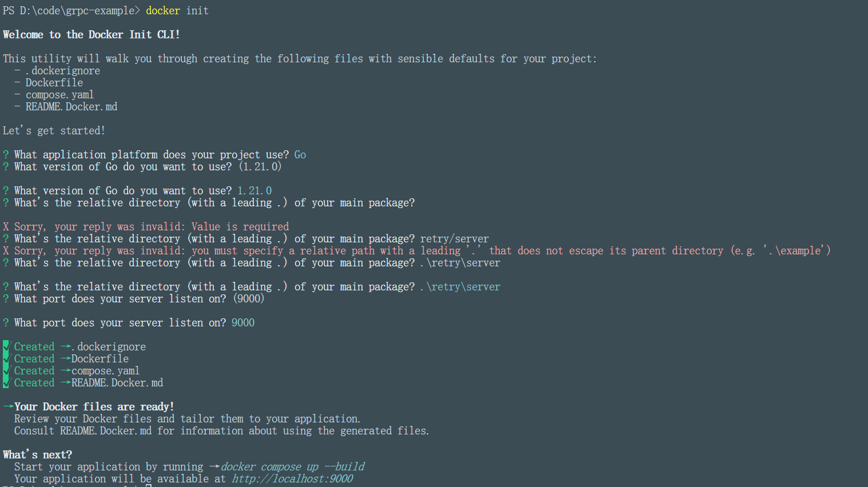Viewport: 868px width, 487px height.
Task: Click the "PS D:\code\grpc-example>" prompt path
Action: click(71, 11)
